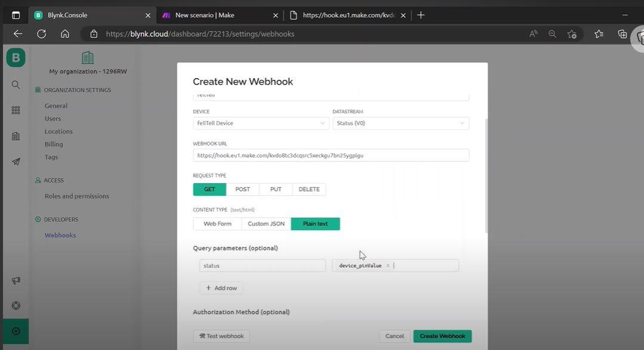This screenshot has width=644, height=350.
Task: Open Roles and permissions page
Action: pyautogui.click(x=77, y=196)
